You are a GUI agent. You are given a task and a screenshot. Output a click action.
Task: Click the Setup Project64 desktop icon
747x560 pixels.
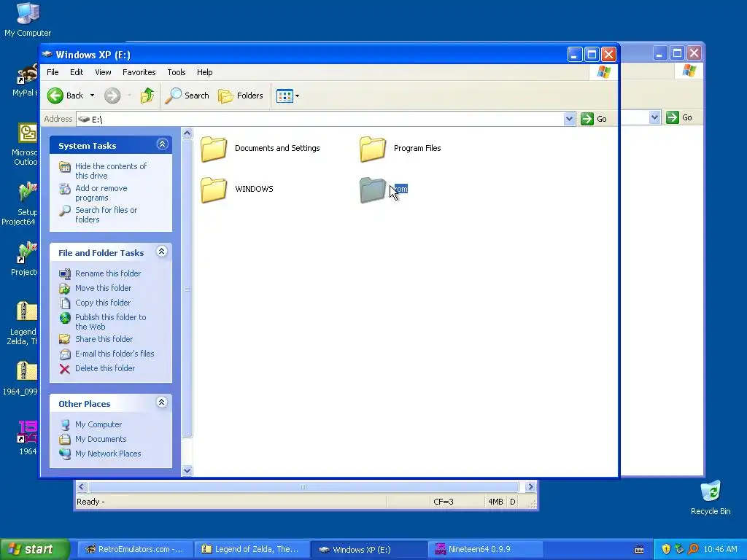coord(21,204)
